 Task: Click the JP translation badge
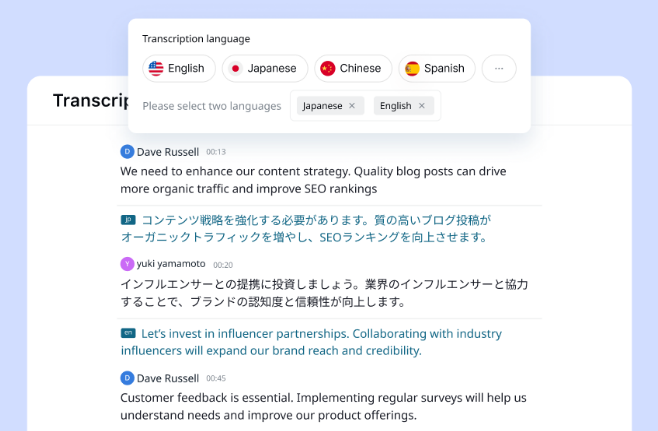128,219
